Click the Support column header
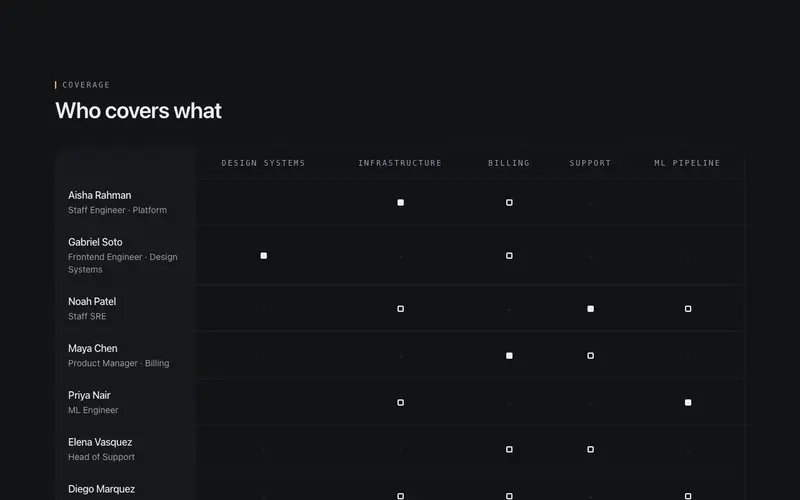 (590, 163)
